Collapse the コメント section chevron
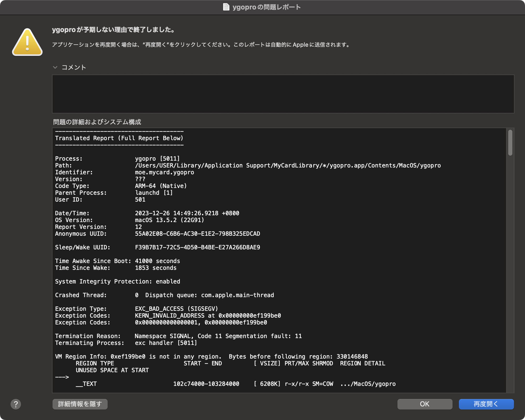Image resolution: width=525 pixels, height=420 pixels. tap(55, 67)
